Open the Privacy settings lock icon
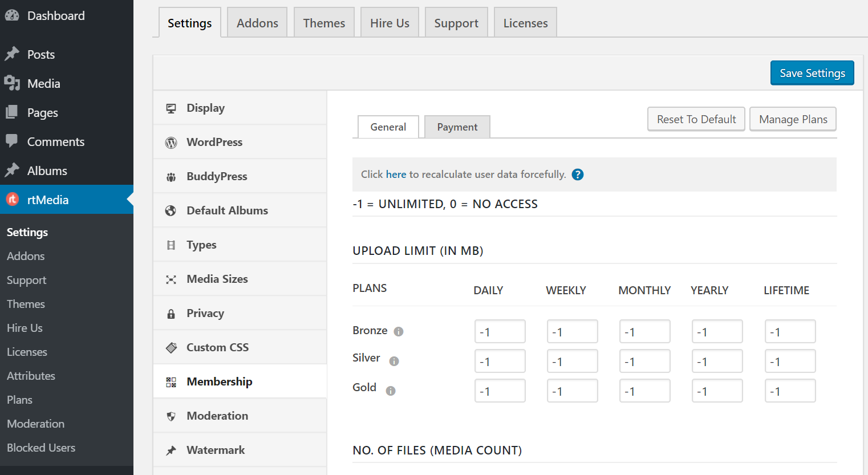868x475 pixels. (x=171, y=312)
